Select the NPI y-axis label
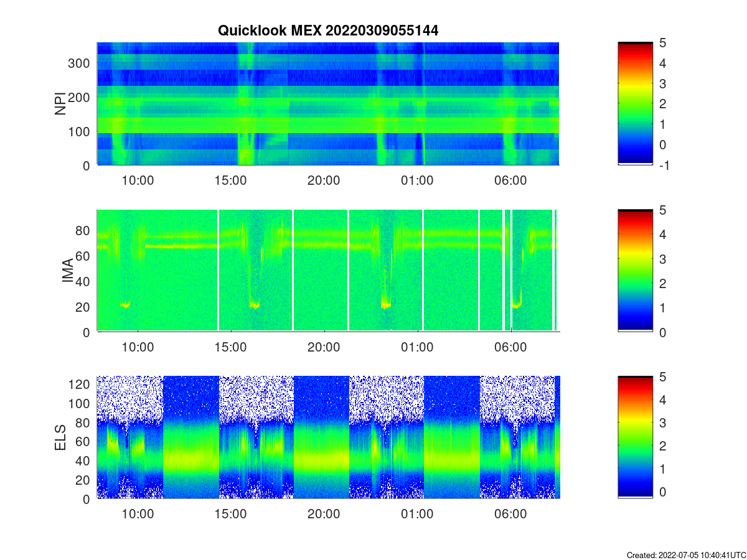The image size is (747, 560). click(x=61, y=103)
